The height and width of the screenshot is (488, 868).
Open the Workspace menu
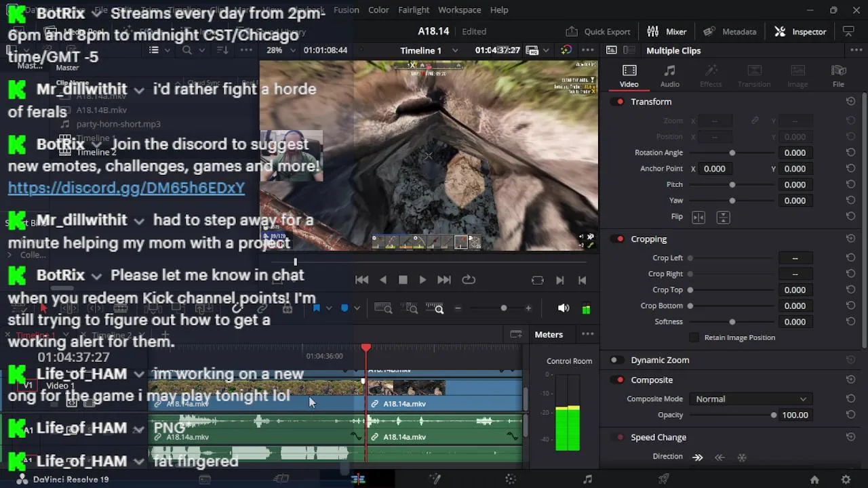click(459, 9)
